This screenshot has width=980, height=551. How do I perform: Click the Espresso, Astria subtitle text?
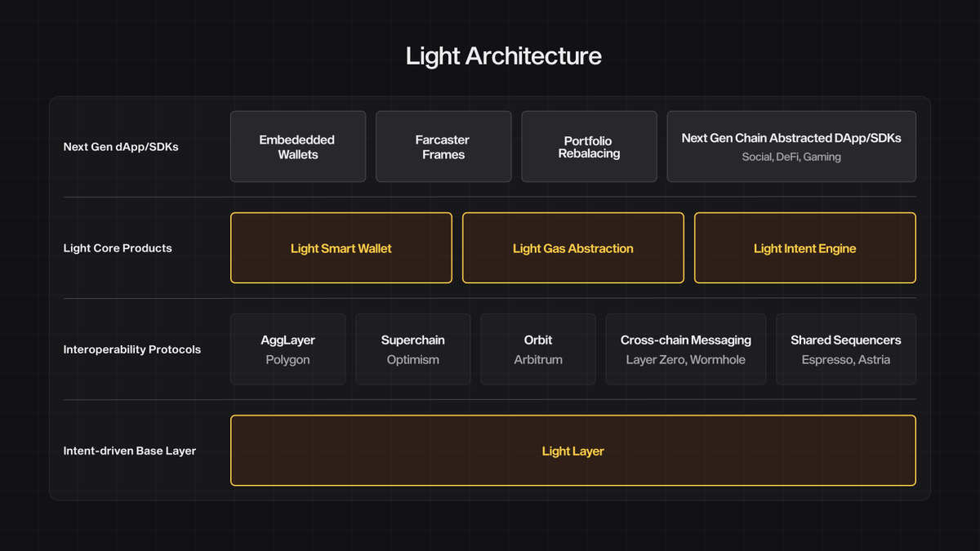[845, 360]
